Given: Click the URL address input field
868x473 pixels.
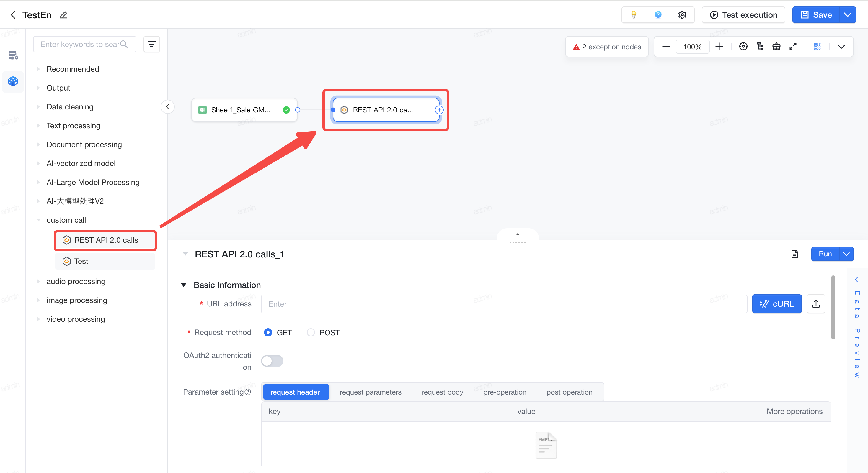Looking at the screenshot, I should [x=504, y=304].
